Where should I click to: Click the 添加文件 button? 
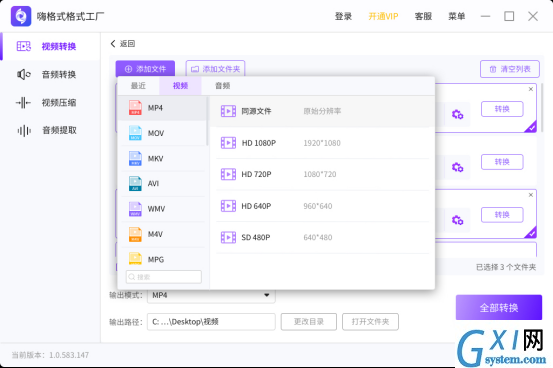point(145,69)
